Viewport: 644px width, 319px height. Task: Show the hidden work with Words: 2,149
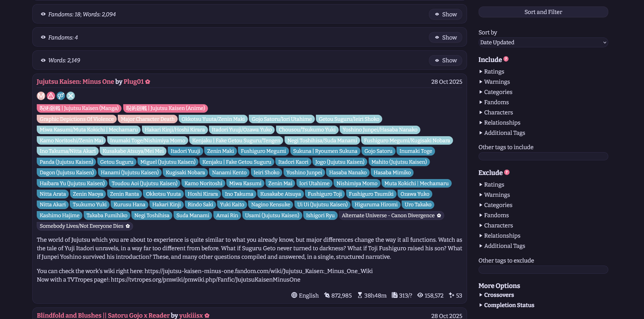445,60
